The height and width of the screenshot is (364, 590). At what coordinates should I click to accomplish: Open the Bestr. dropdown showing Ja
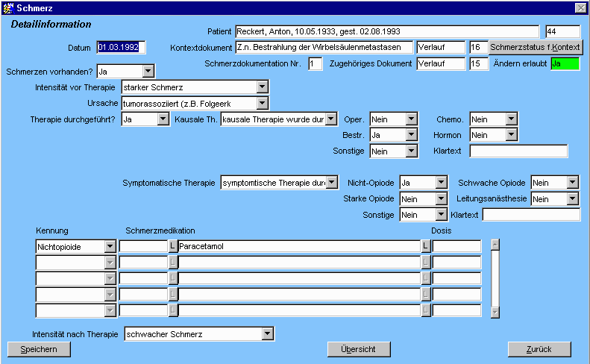tap(411, 135)
